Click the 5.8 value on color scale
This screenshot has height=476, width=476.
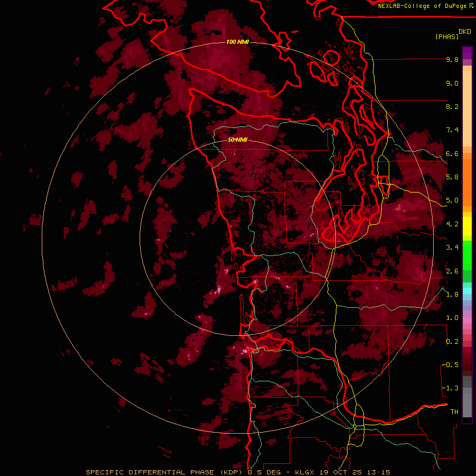(x=452, y=177)
